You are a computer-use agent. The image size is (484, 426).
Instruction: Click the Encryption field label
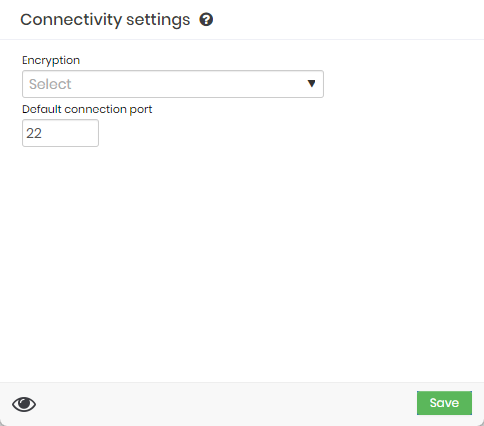click(x=51, y=60)
